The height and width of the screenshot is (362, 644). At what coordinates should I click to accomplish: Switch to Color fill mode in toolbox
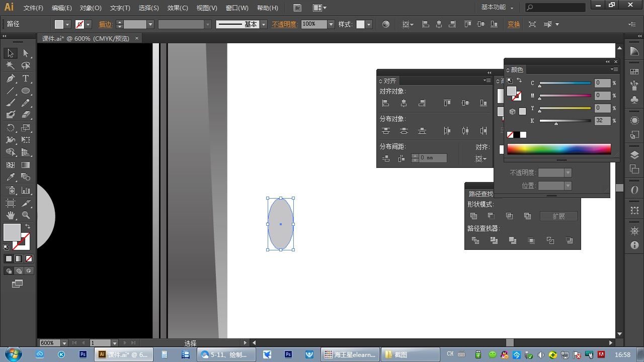[x=9, y=259]
